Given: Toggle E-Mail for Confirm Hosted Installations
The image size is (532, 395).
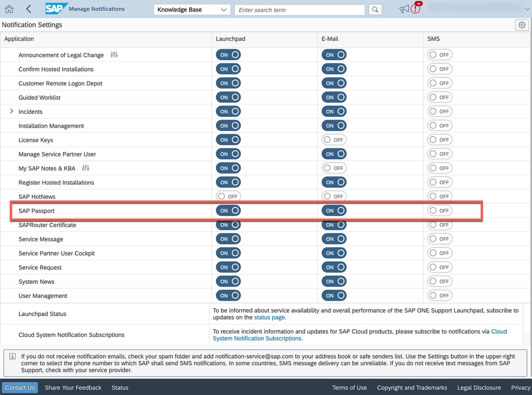Looking at the screenshot, I should click(334, 69).
